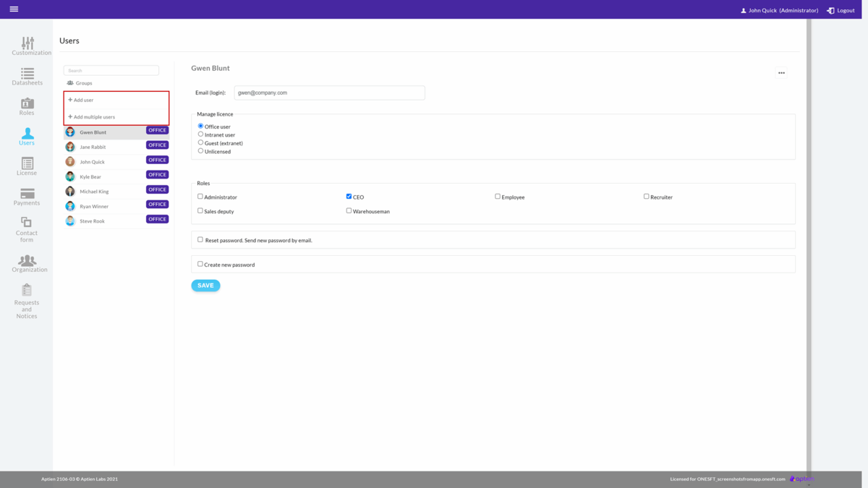Focus the user Search field
The width and height of the screenshot is (868, 488).
point(111,70)
